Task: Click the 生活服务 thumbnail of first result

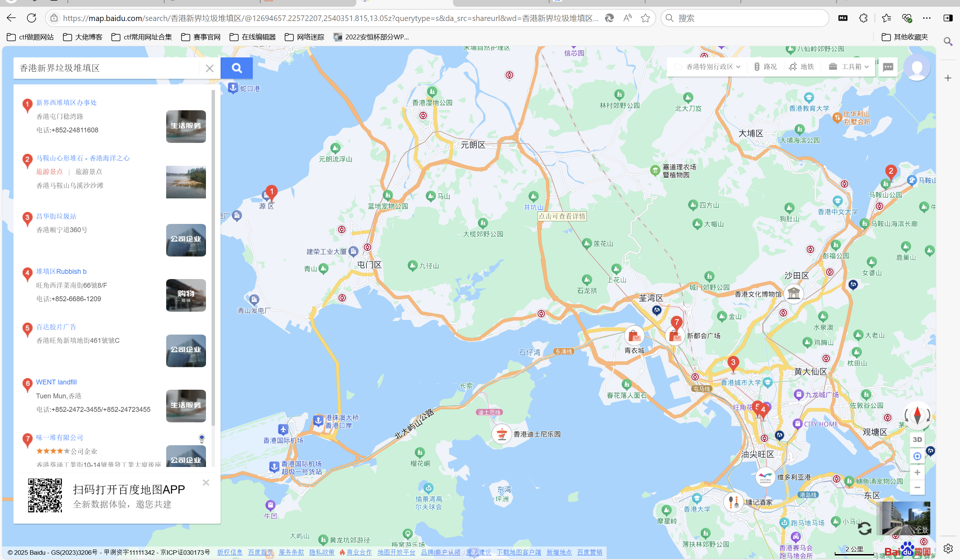Action: [186, 126]
